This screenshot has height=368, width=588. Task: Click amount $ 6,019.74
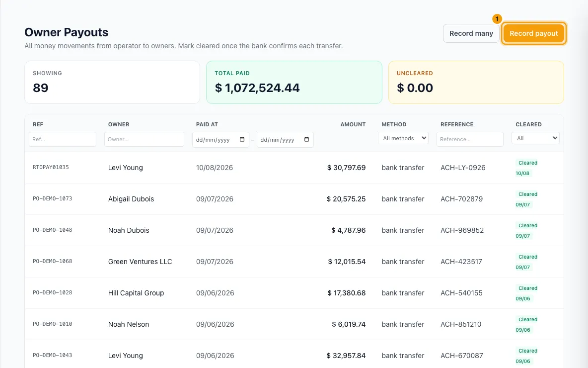coord(348,324)
